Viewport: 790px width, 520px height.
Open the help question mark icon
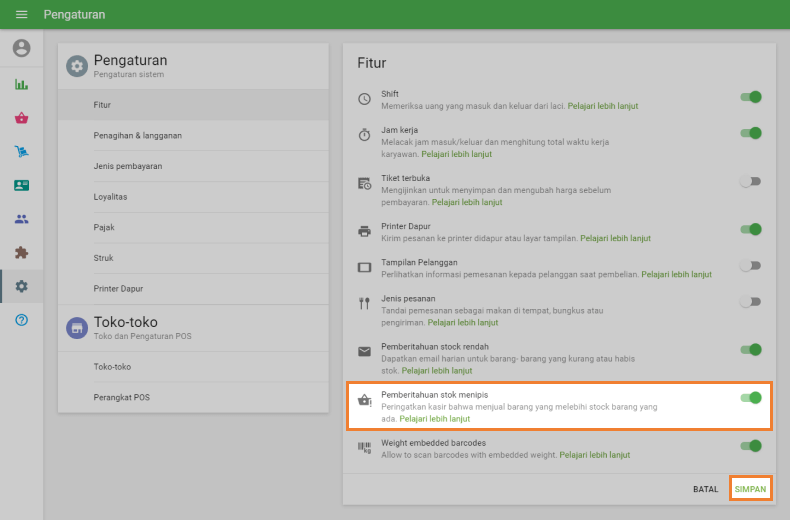tap(21, 320)
